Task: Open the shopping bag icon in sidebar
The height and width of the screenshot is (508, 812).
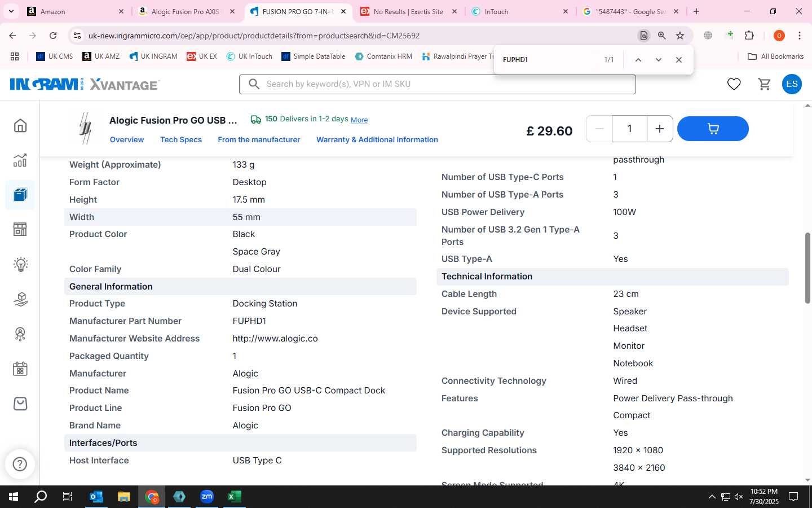Action: point(20,404)
